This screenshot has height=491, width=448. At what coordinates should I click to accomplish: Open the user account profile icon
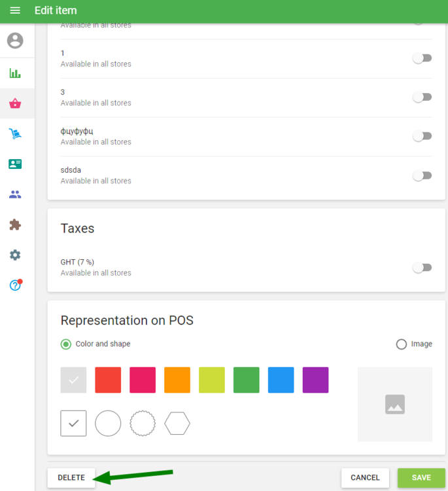point(15,41)
